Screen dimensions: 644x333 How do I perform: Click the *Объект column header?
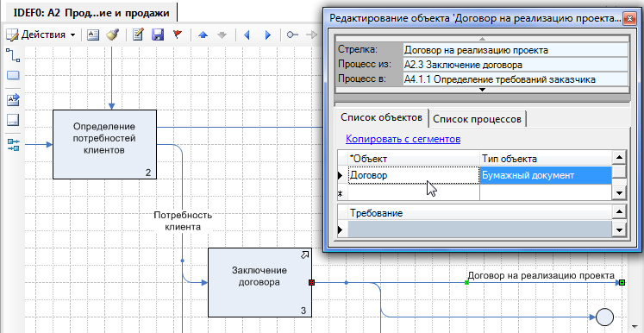click(x=413, y=159)
